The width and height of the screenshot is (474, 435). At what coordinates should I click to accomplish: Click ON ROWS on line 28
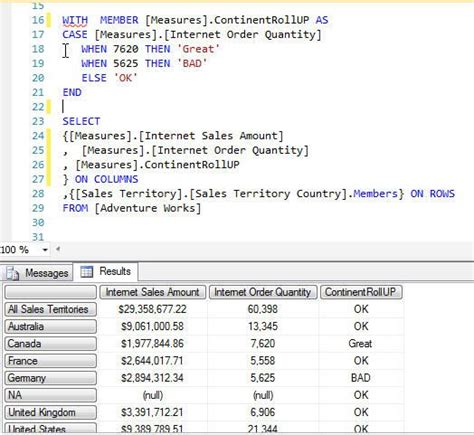432,194
